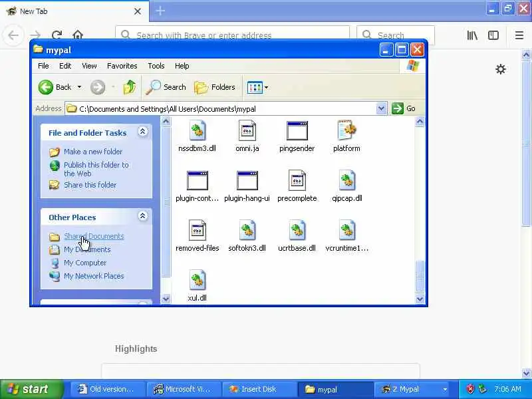Select the plugin-cont... application icon
This screenshot has width=532, height=399.
coord(197,180)
